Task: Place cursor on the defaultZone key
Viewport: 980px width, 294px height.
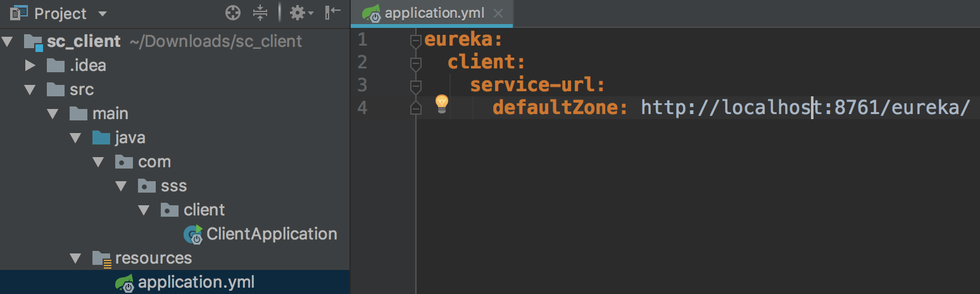Action: pos(560,107)
